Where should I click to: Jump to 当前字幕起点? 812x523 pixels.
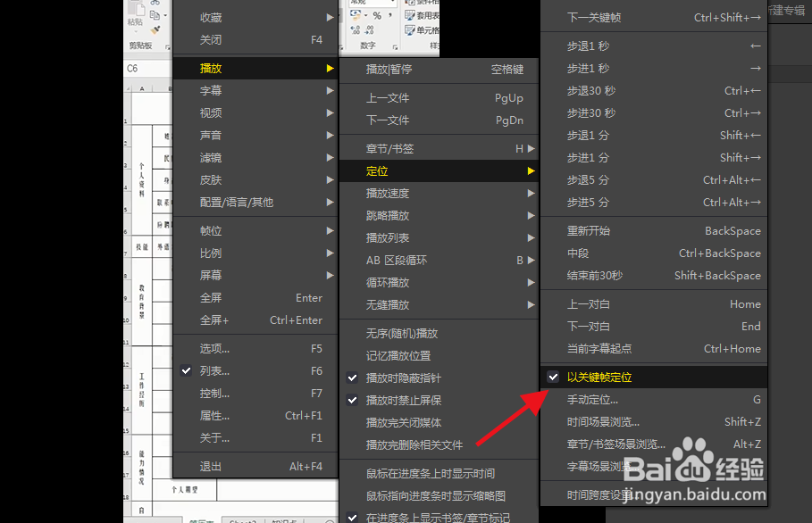click(654, 348)
